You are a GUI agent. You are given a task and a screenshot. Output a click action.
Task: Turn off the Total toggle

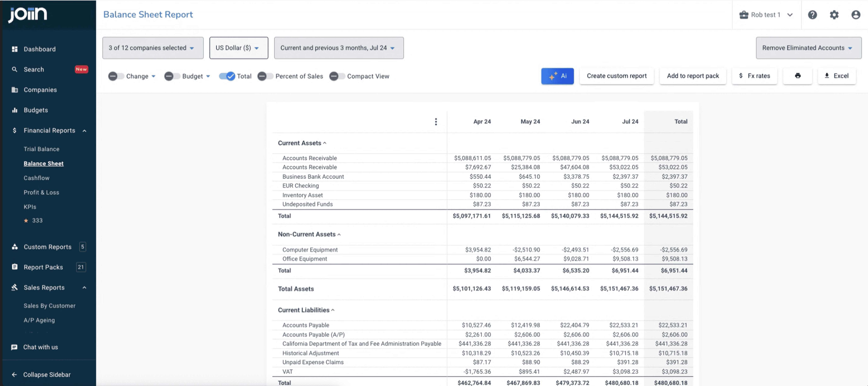click(x=227, y=76)
